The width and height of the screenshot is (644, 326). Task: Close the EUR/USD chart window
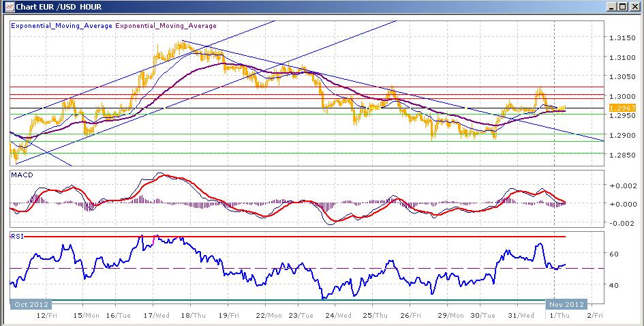pyautogui.click(x=633, y=8)
